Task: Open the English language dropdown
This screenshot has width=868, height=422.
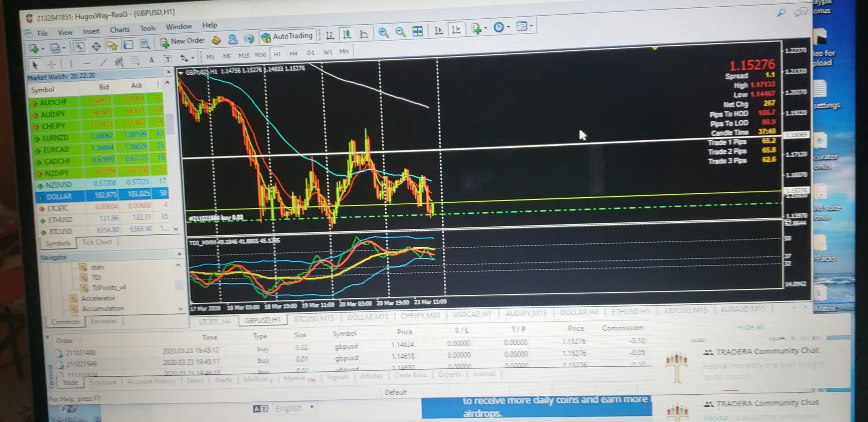Action: point(294,408)
